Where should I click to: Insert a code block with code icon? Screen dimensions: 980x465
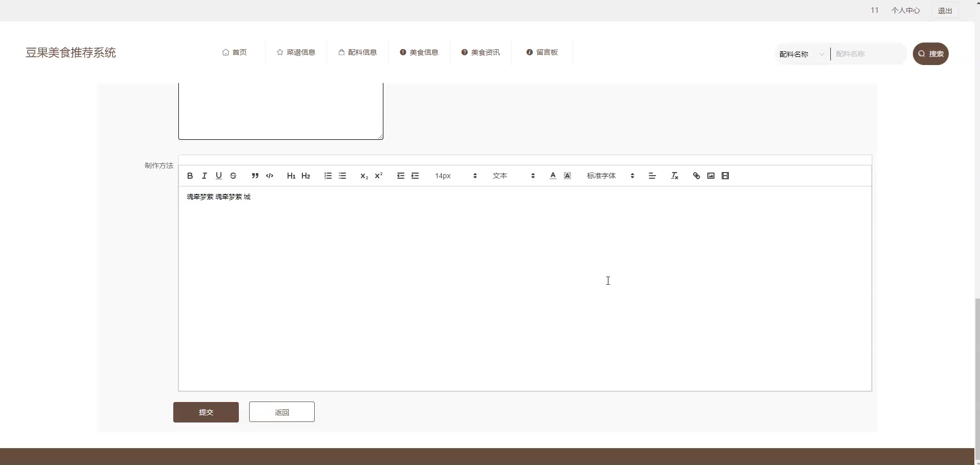point(270,176)
